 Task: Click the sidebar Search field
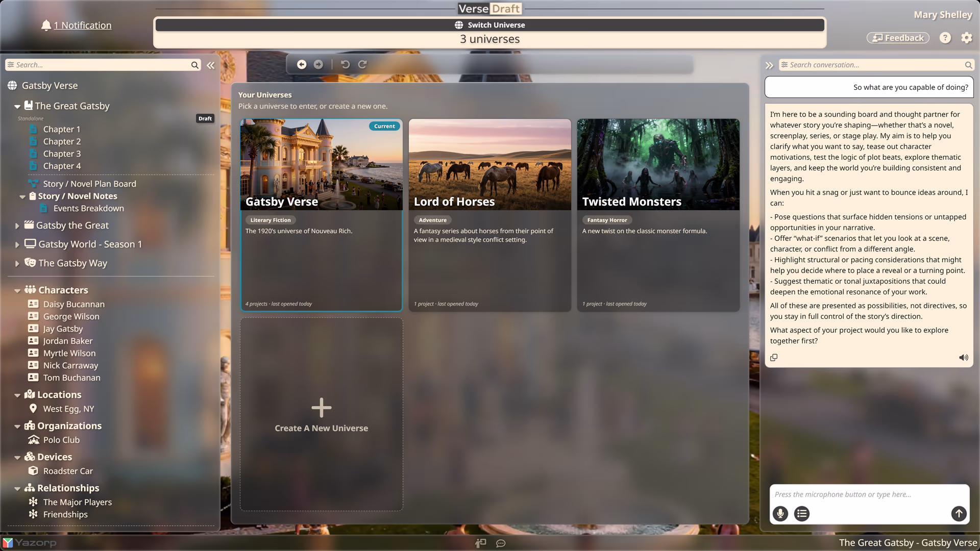pos(102,65)
